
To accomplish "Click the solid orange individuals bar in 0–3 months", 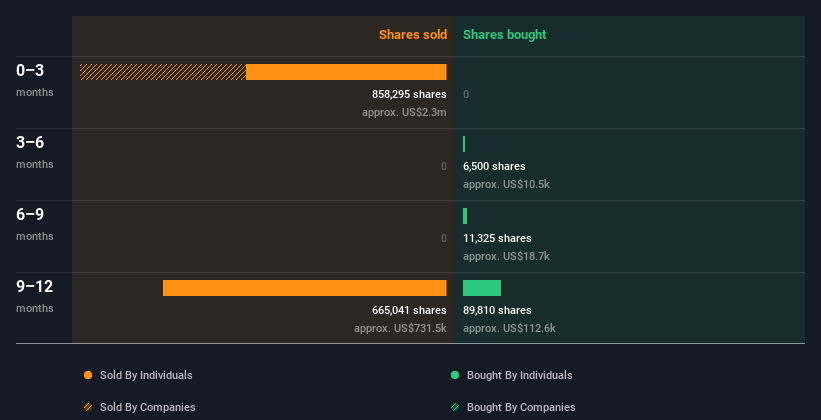I will click(x=346, y=72).
